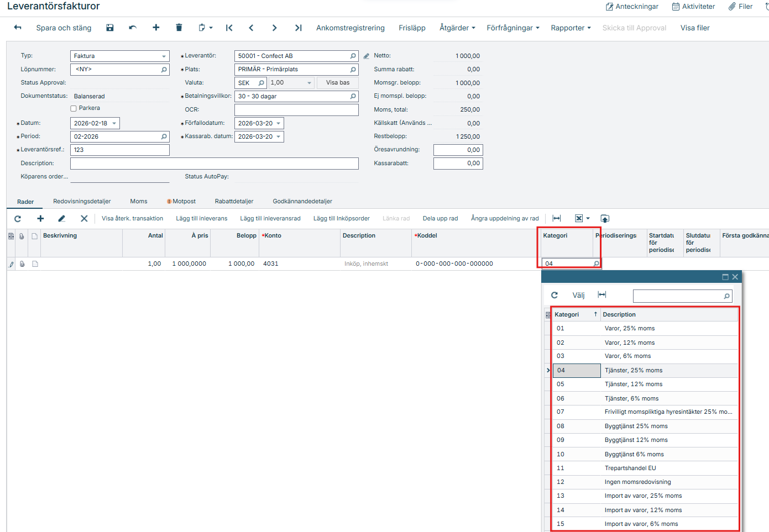Click Spara och stäng

[64, 28]
